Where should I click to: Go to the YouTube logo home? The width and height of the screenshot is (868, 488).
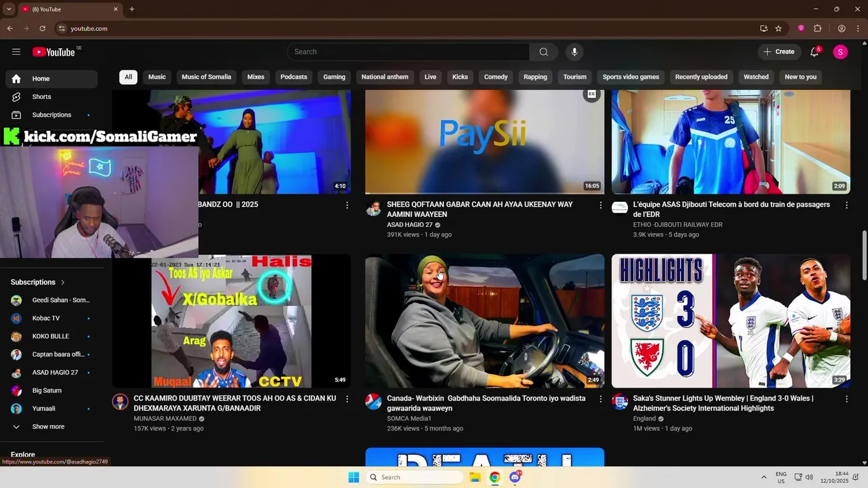54,52
